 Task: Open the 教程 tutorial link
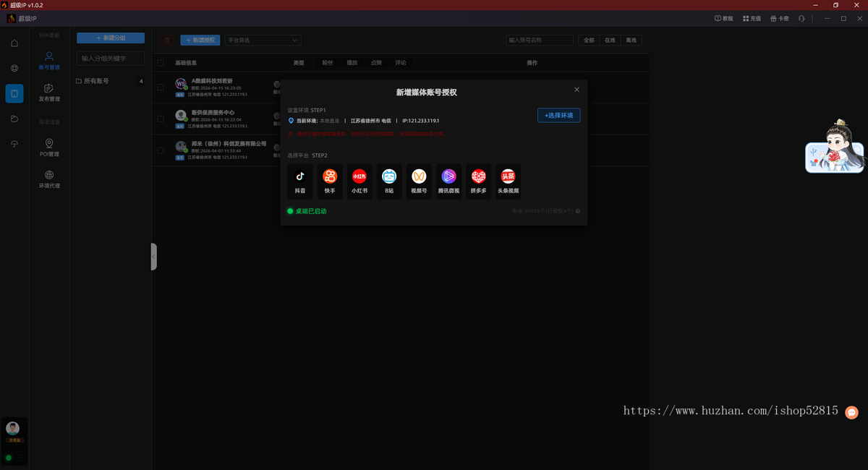coord(723,18)
